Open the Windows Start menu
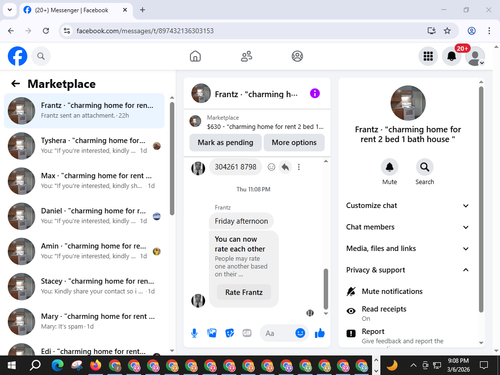This screenshot has width=500, height=375. coord(12,365)
